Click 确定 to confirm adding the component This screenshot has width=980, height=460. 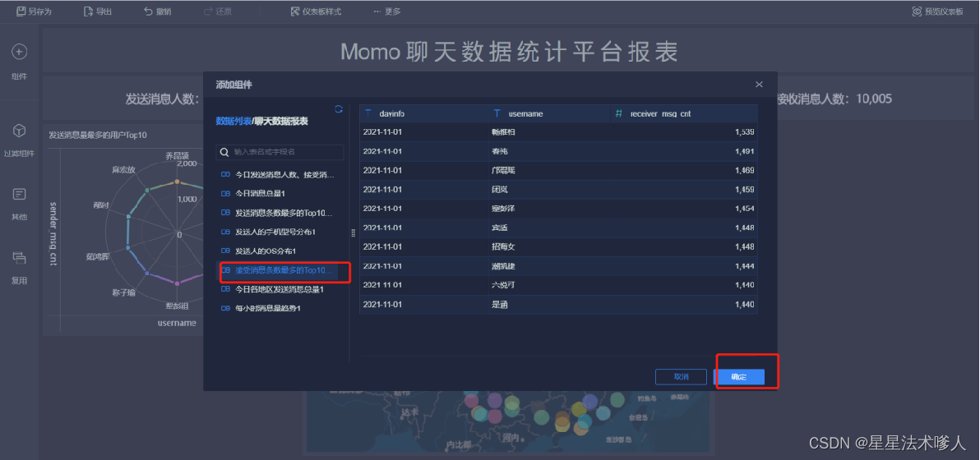tap(739, 377)
